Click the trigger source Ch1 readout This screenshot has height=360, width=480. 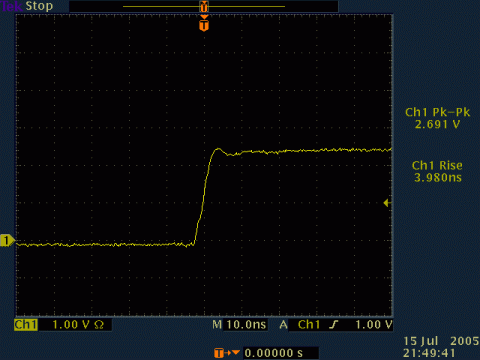point(309,325)
